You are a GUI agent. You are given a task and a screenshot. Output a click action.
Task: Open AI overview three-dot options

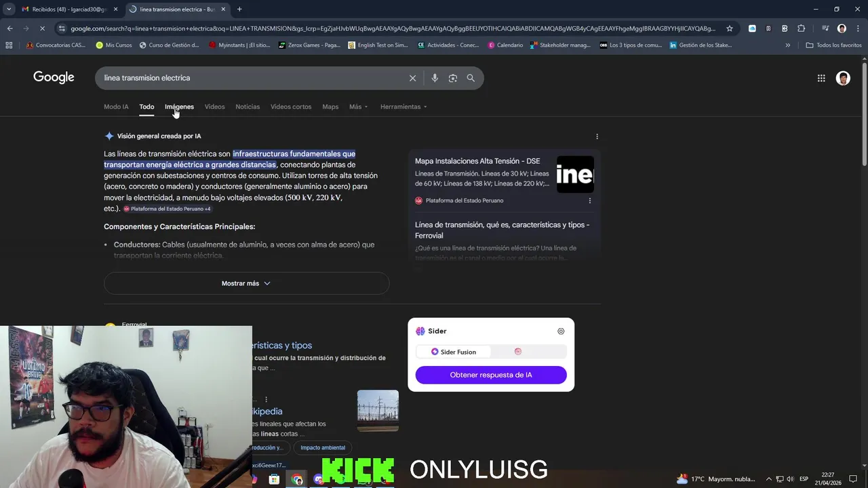coord(597,136)
